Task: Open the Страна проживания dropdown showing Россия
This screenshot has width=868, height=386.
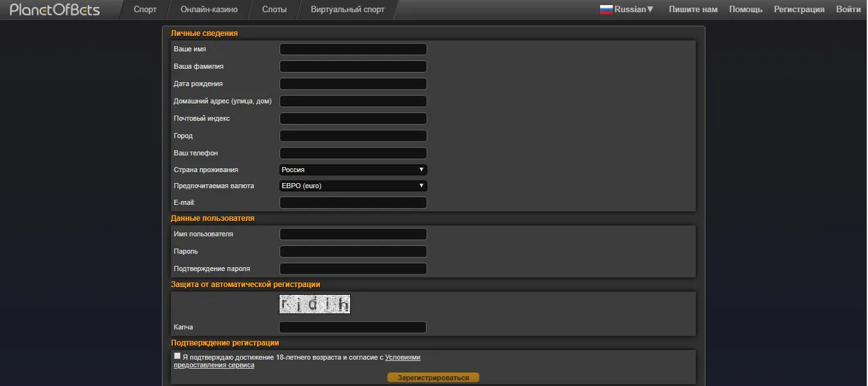Action: 353,170
